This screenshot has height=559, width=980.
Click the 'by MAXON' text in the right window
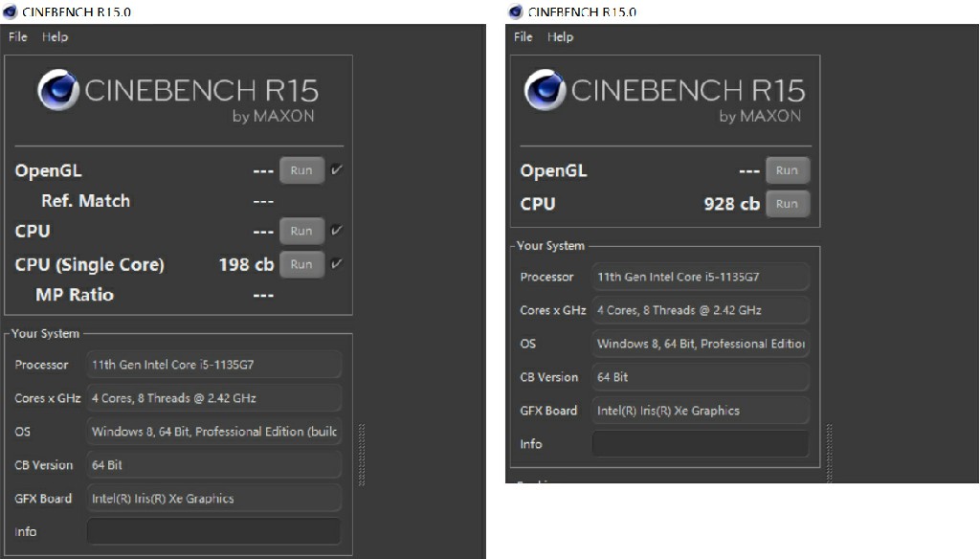(x=760, y=116)
